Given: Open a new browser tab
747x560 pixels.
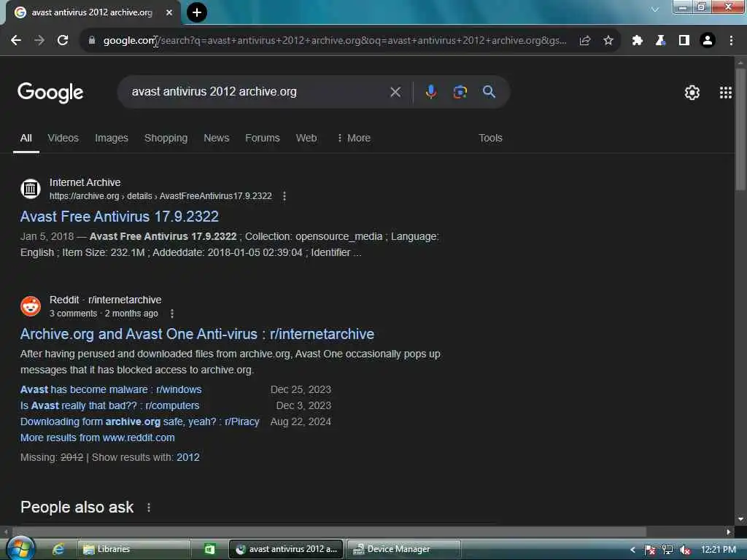Looking at the screenshot, I should [x=197, y=12].
